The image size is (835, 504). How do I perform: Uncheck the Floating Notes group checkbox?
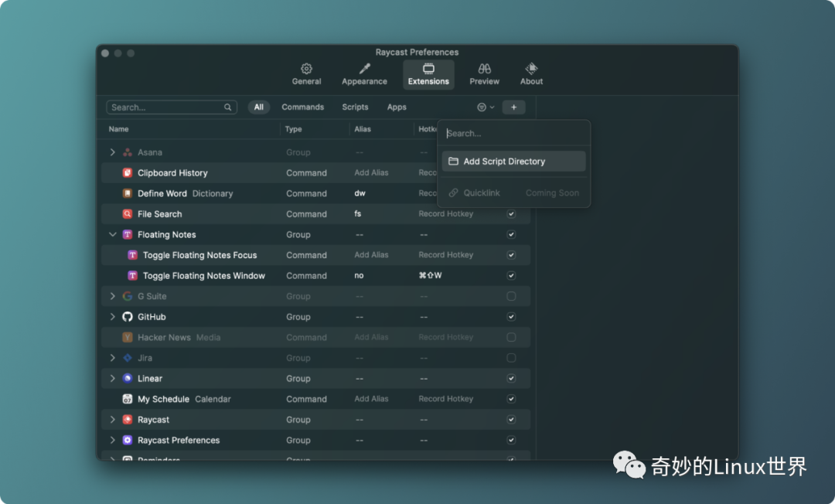click(x=511, y=234)
